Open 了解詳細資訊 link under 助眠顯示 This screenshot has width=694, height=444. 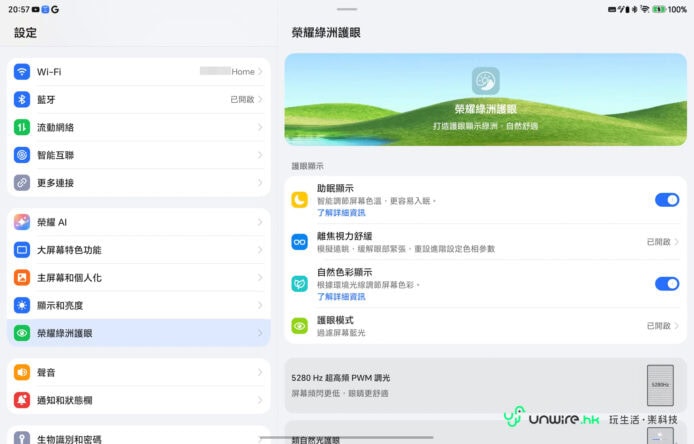point(341,213)
